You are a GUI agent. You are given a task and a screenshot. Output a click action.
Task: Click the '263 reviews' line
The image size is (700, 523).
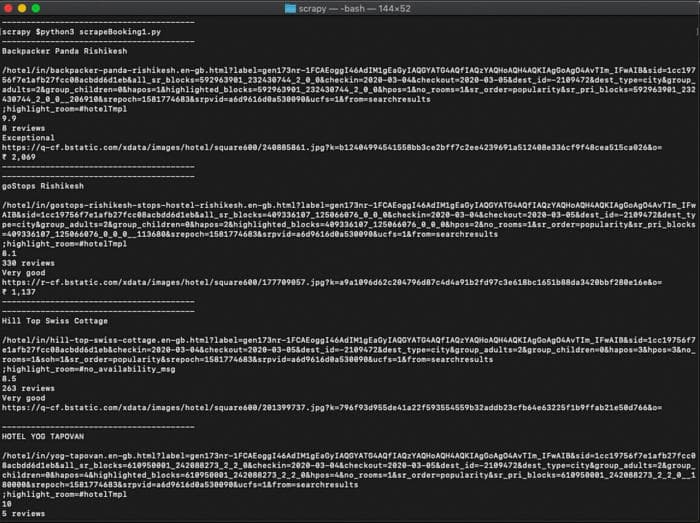coord(28,388)
